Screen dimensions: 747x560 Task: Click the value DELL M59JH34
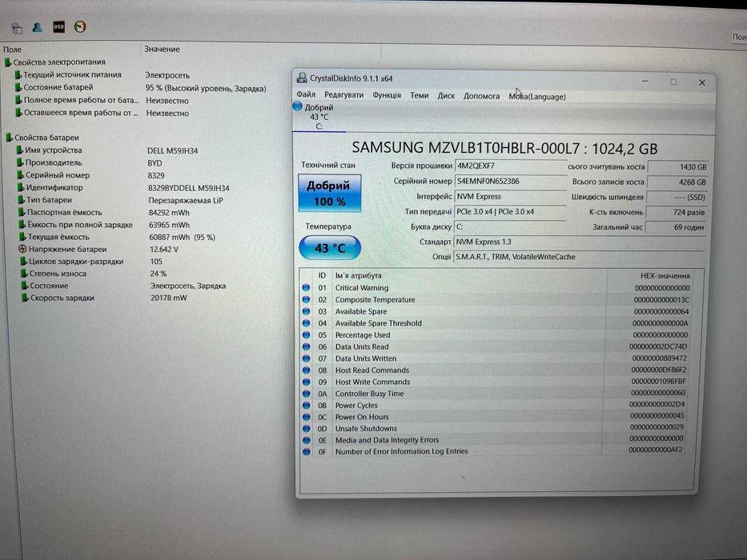coord(172,151)
